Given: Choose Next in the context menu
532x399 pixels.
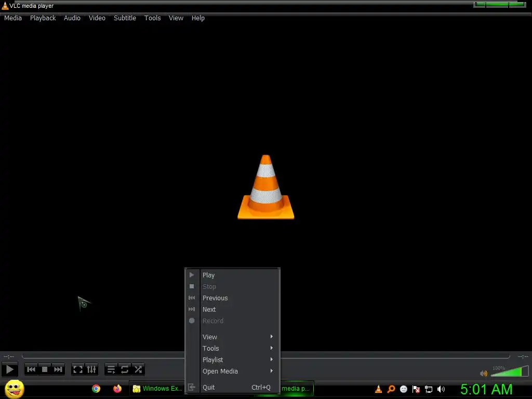Looking at the screenshot, I should click(232, 310).
